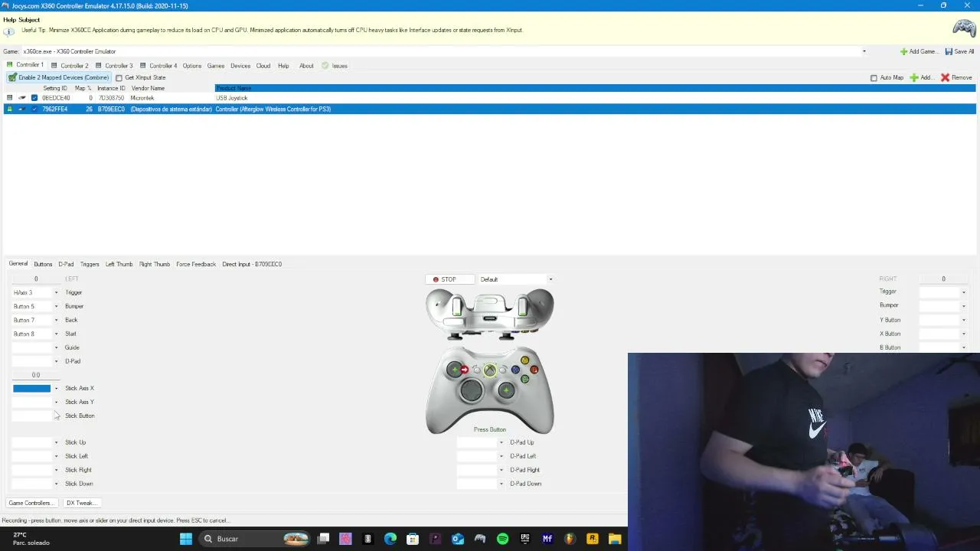The image size is (980, 551).
Task: Click the Remove button with red X
Action: point(956,77)
